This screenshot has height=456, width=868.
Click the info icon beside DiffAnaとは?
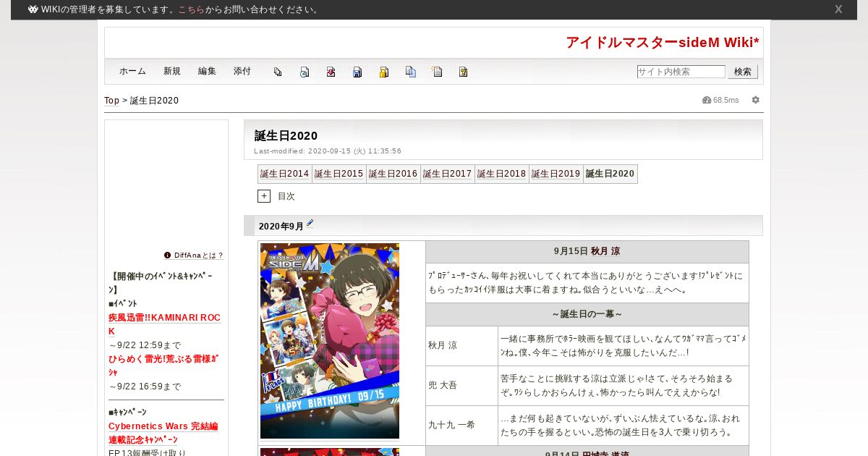[x=167, y=256]
